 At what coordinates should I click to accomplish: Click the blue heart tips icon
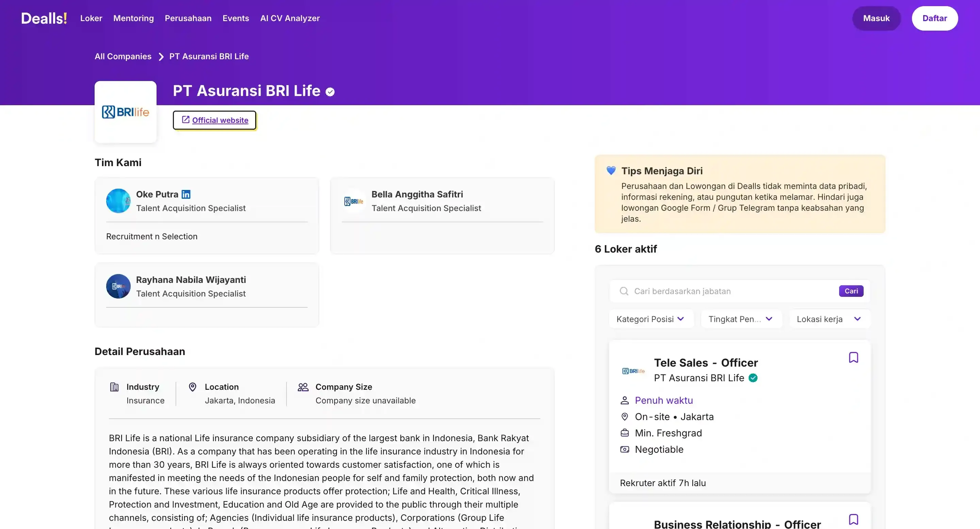tap(611, 171)
